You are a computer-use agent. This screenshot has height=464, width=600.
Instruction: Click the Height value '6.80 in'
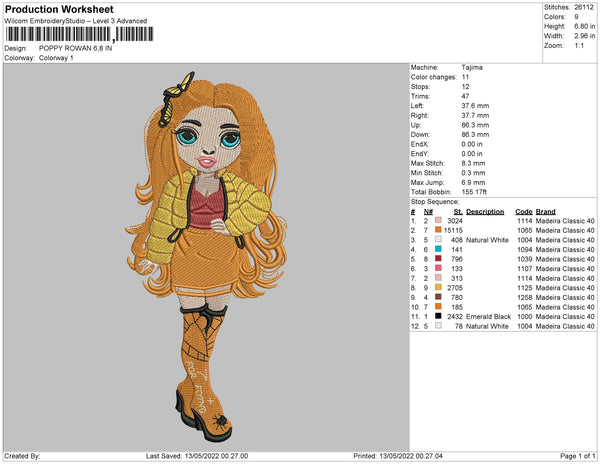pyautogui.click(x=584, y=26)
